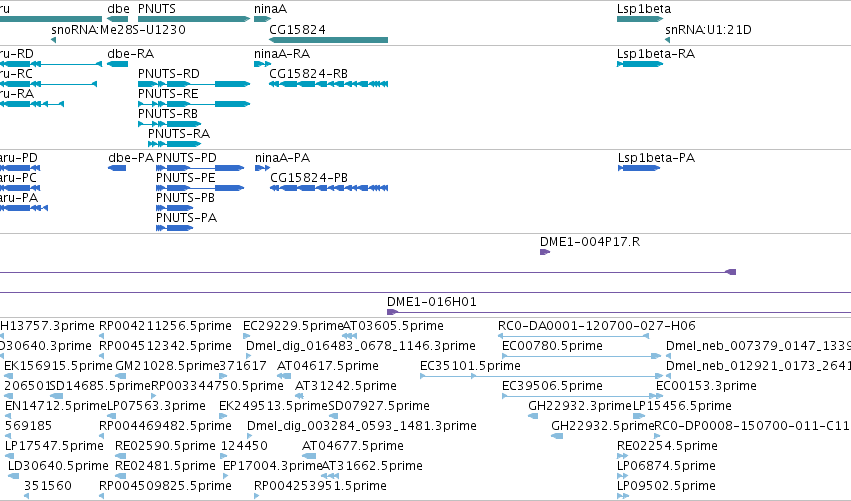Image resolution: width=851 pixels, height=501 pixels.
Task: Select the PNUTS gene feature
Action: 194,19
